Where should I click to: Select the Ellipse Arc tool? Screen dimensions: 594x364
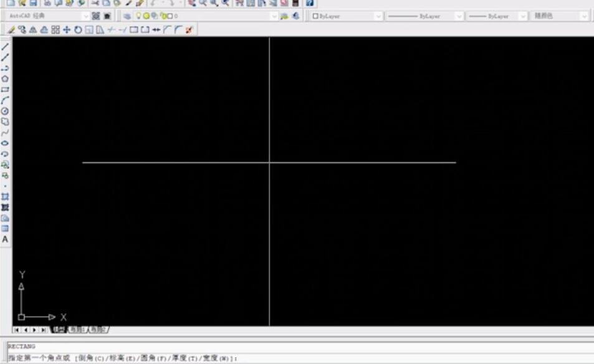pyautogui.click(x=5, y=154)
